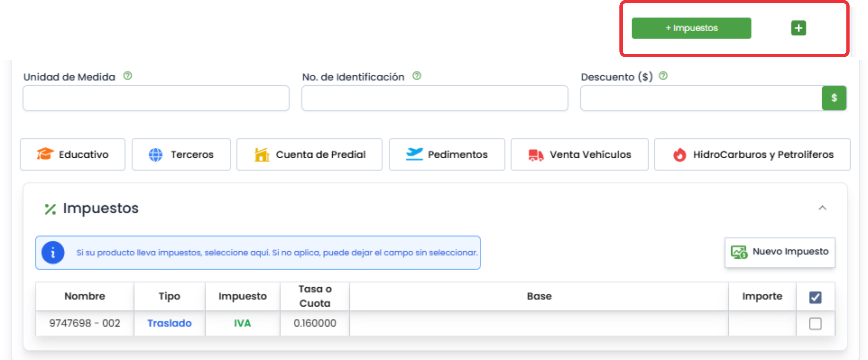Click the Base column header
Viewport: 868px width, 360px height.
click(539, 296)
